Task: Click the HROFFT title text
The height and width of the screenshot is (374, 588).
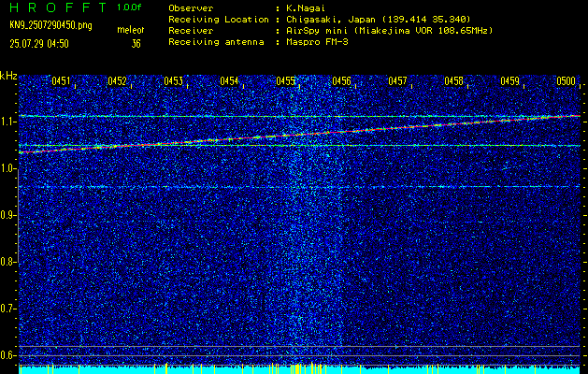Action: pyautogui.click(x=58, y=7)
